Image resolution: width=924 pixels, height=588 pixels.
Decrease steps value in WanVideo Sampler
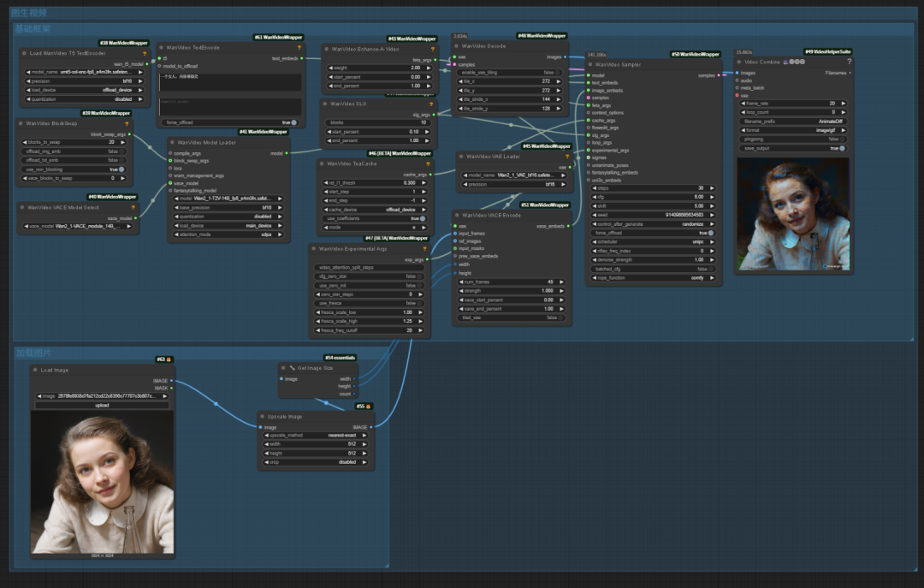point(594,188)
